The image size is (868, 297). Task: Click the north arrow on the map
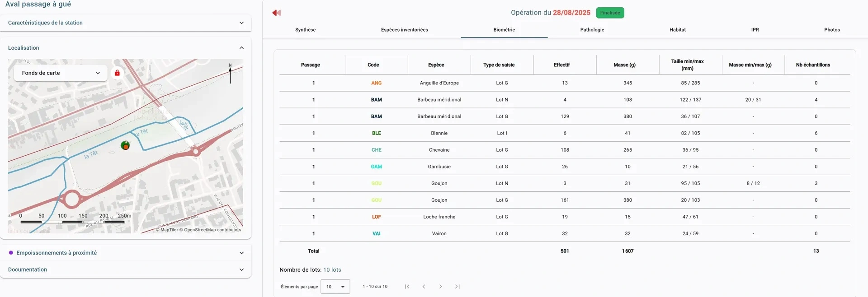point(230,73)
